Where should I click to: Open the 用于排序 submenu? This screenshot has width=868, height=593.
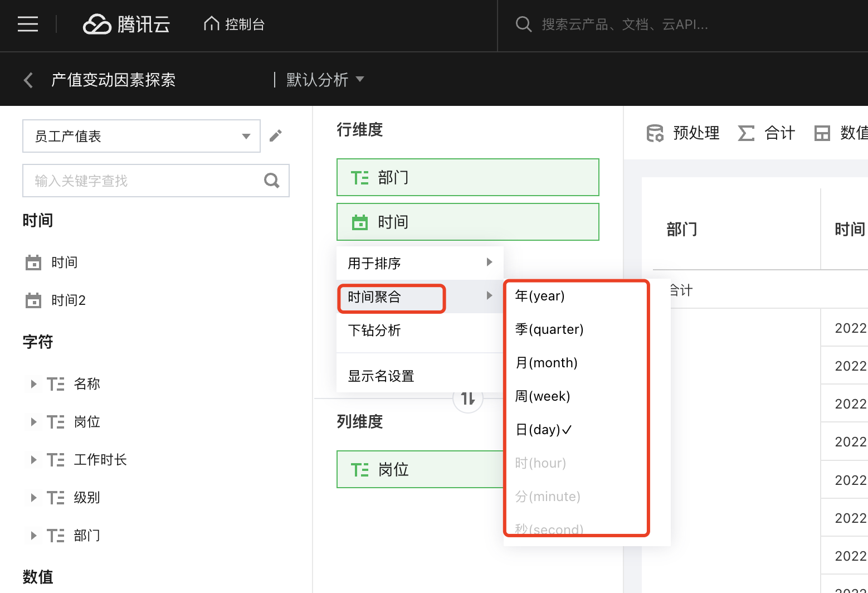coord(420,263)
